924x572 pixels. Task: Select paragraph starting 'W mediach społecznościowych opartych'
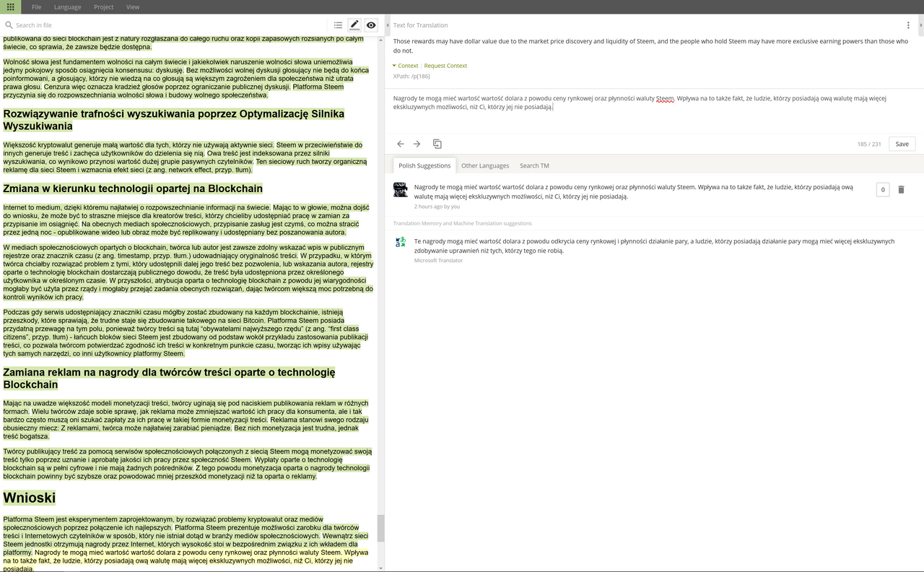188,272
